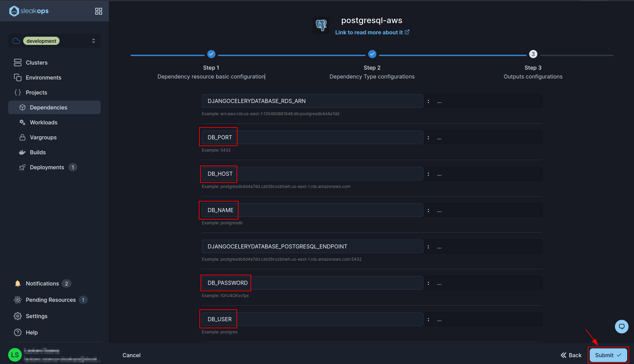Click the Deployments count badge
This screenshot has height=364, width=634.
73,167
